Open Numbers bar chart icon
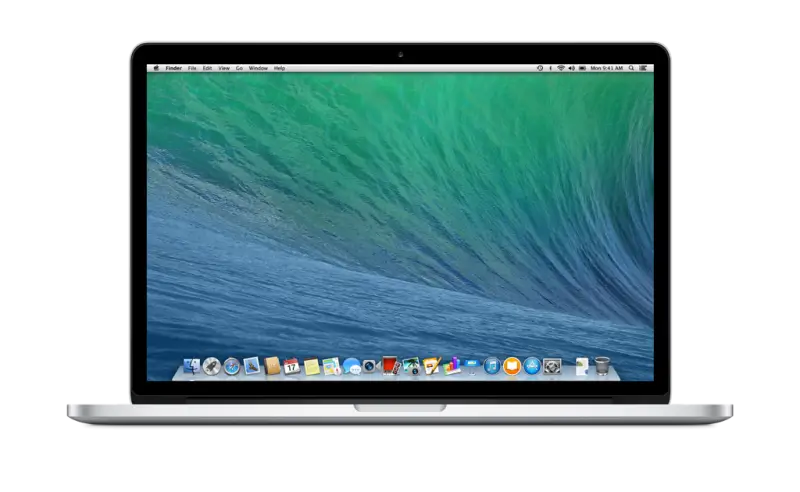Screen dimensions: 800x492 pos(452,365)
